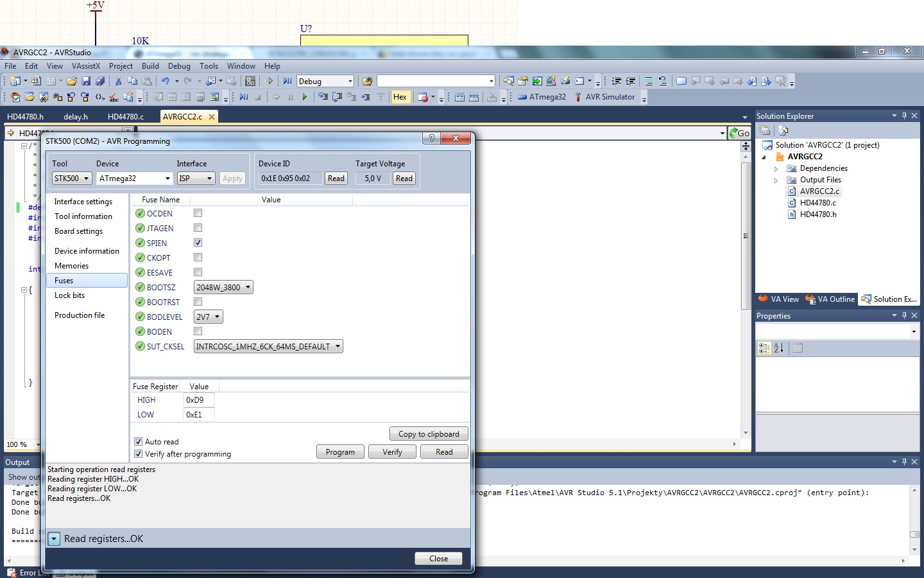Click the Find in Files binoculars-folder icon
This screenshot has width=924, height=578.
[367, 81]
